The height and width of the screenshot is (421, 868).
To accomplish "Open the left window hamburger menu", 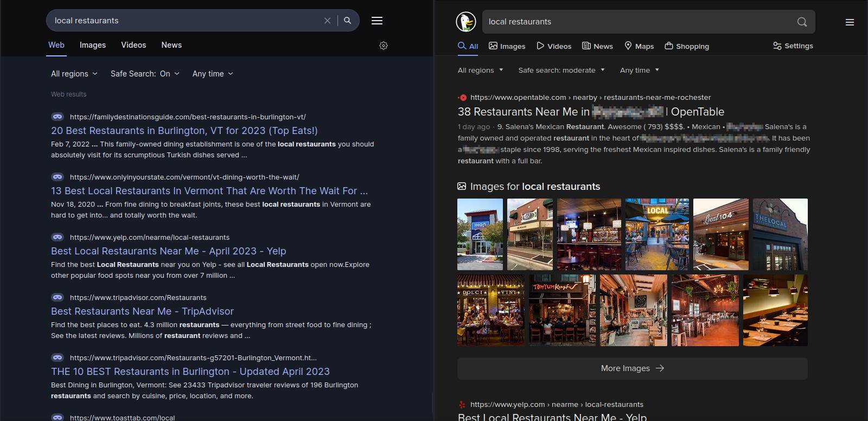I will click(x=377, y=21).
